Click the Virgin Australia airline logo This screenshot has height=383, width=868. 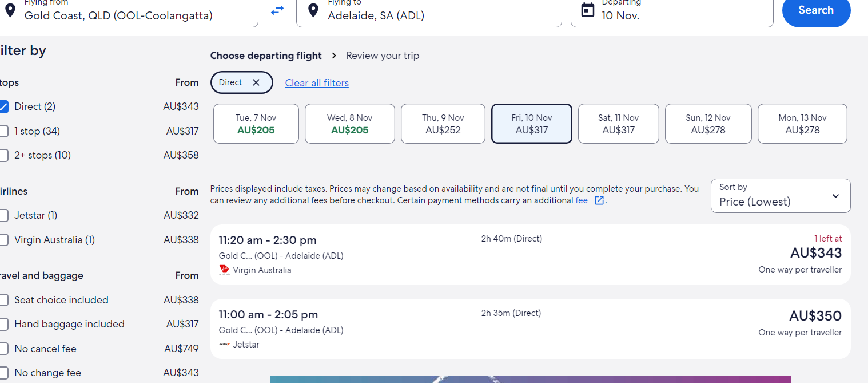224,270
